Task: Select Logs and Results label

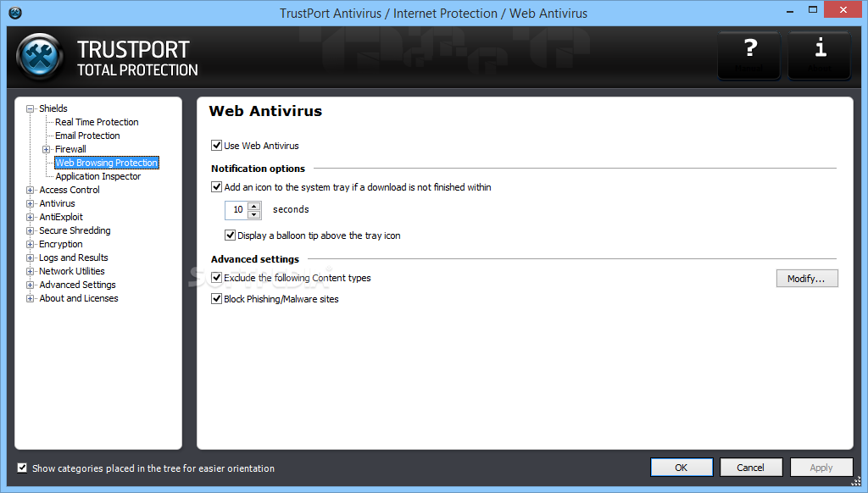Action: pos(74,258)
